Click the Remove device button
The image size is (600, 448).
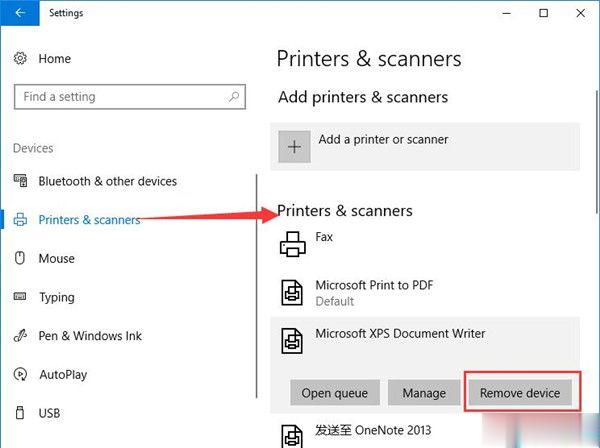[x=520, y=393]
